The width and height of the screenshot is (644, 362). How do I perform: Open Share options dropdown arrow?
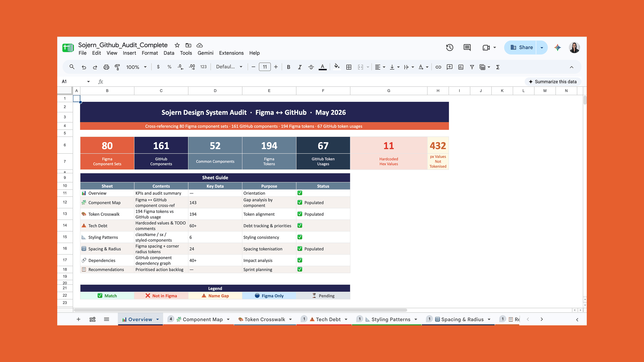[542, 47]
